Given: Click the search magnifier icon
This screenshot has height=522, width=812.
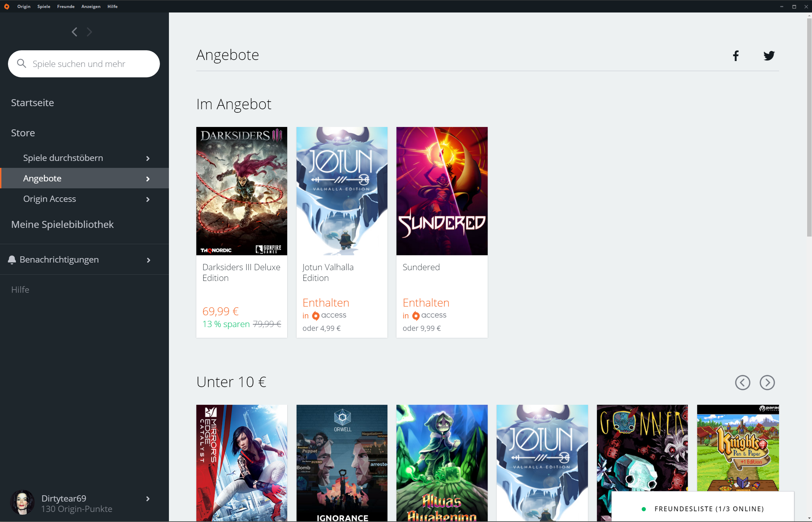Looking at the screenshot, I should [x=22, y=63].
